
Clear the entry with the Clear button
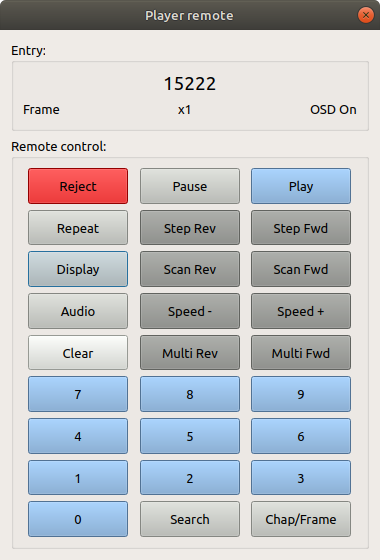78,352
